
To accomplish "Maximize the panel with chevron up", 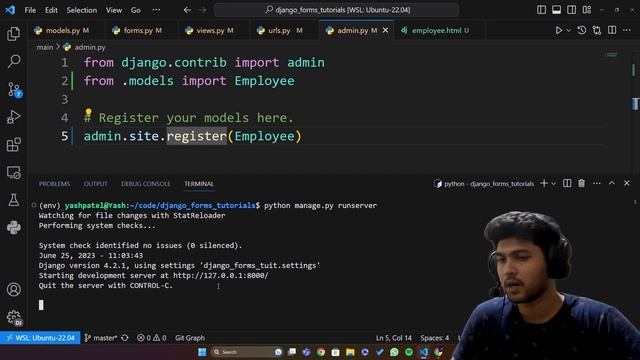I will [612, 184].
